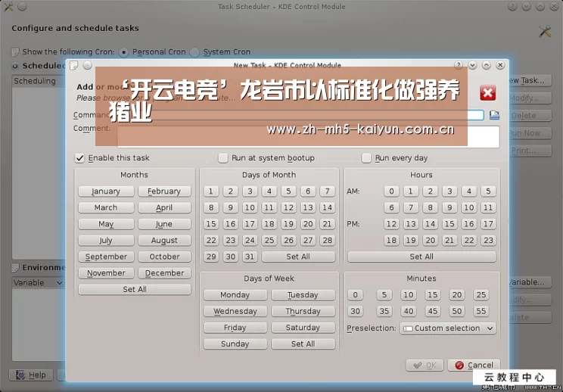This screenshot has height=392, width=563.
Task: Toggle the October month button
Action: (164, 257)
